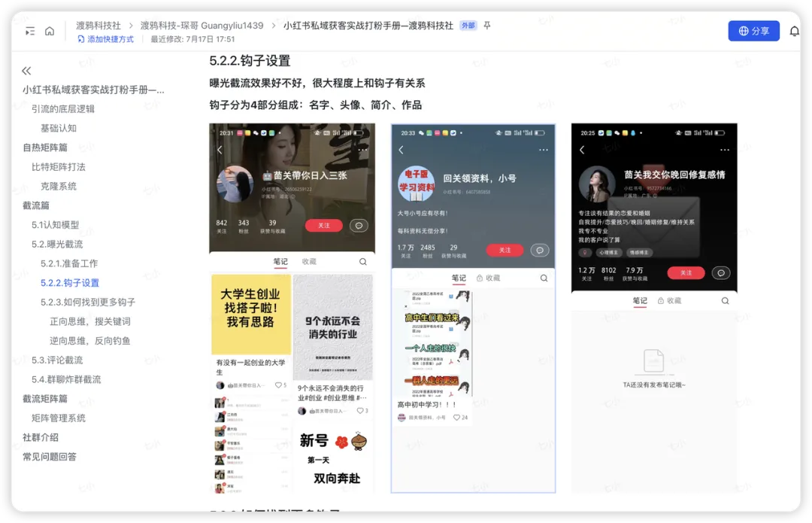Click 收藏 tab in 回关领资料 screenshot
Viewport: 812px width, 523px height.
tap(489, 278)
